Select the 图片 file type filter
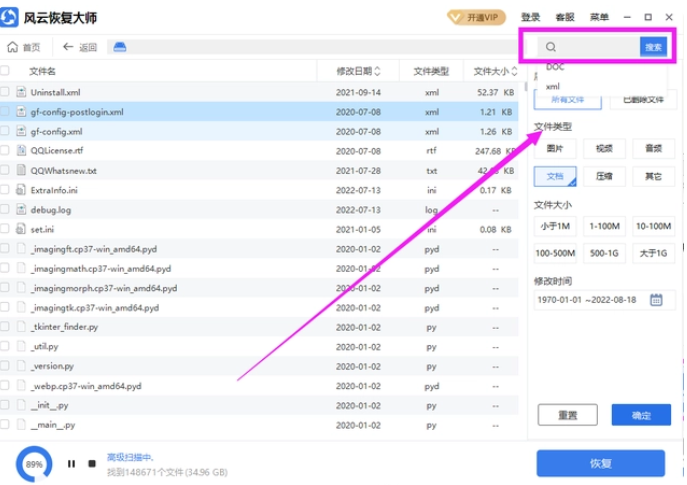The width and height of the screenshot is (687, 485). 555,148
